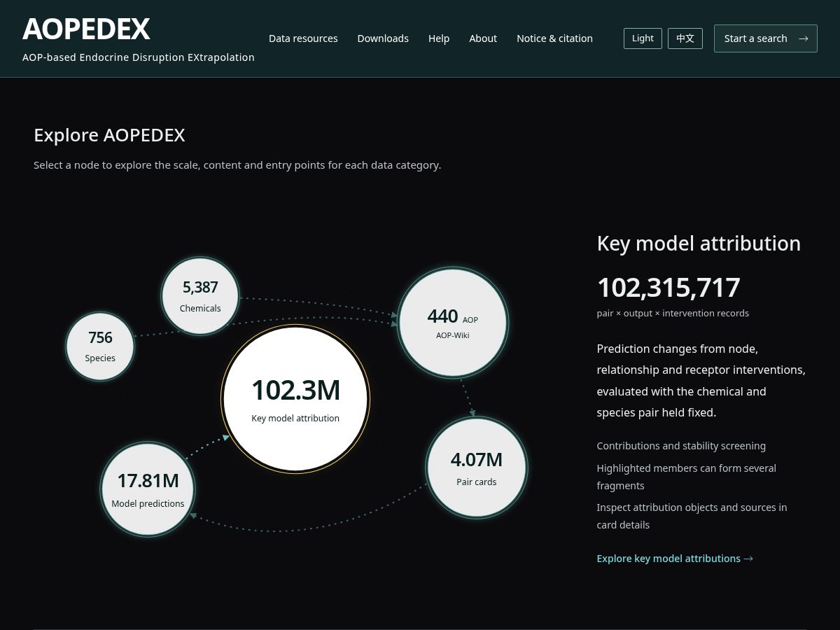The height and width of the screenshot is (630, 840).
Task: Open Explore key model attributions link
Action: pos(675,559)
